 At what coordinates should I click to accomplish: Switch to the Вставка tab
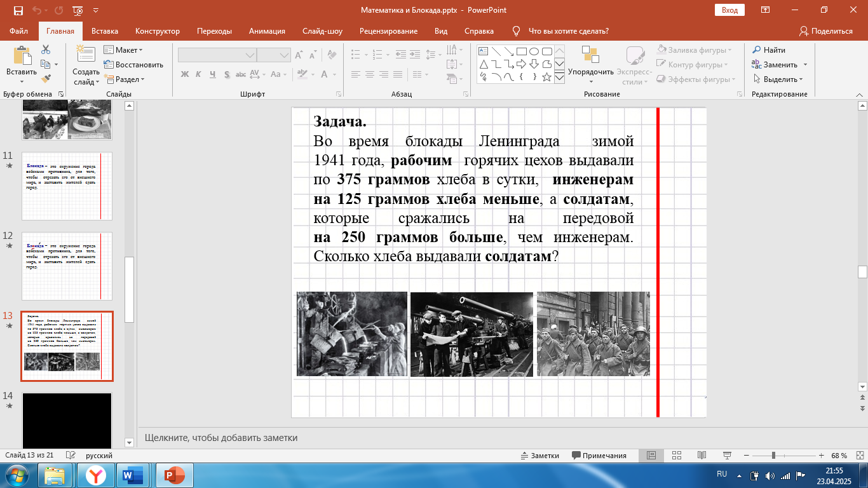(105, 31)
